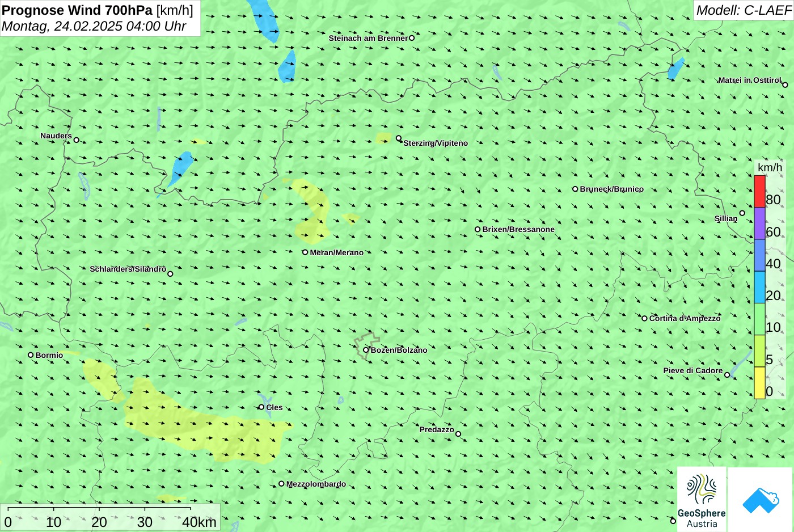Click the 'Prognose Wind 700hPa [km/h]' title
Image resolution: width=794 pixels, height=532 pixels.
click(x=98, y=10)
